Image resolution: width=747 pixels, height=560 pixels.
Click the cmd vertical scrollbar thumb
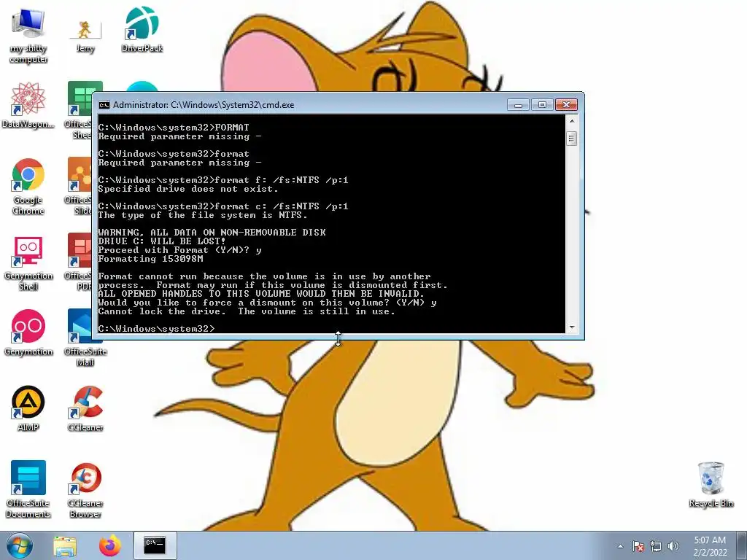click(x=572, y=139)
